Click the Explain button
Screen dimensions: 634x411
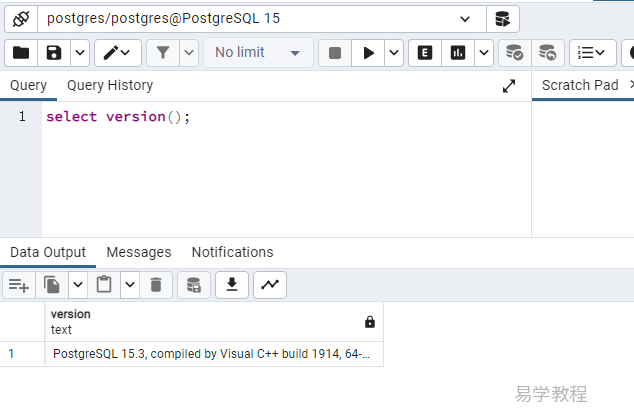(425, 53)
